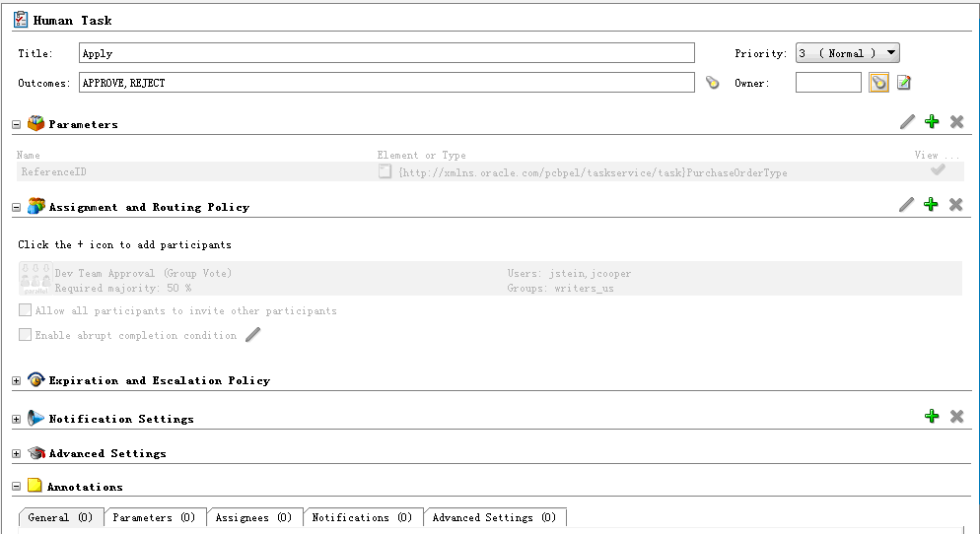Viewport: 980px width, 534px height.
Task: Click the Element or Type column header
Action: (421, 155)
